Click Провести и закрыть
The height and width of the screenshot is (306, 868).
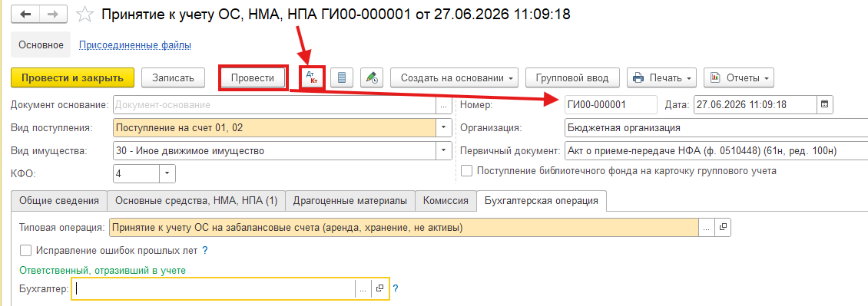[72, 78]
